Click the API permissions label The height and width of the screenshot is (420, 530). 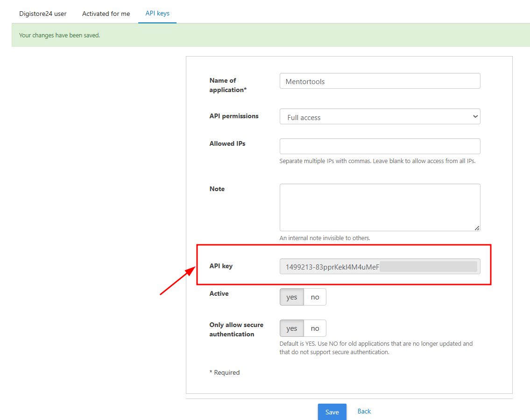coord(234,116)
